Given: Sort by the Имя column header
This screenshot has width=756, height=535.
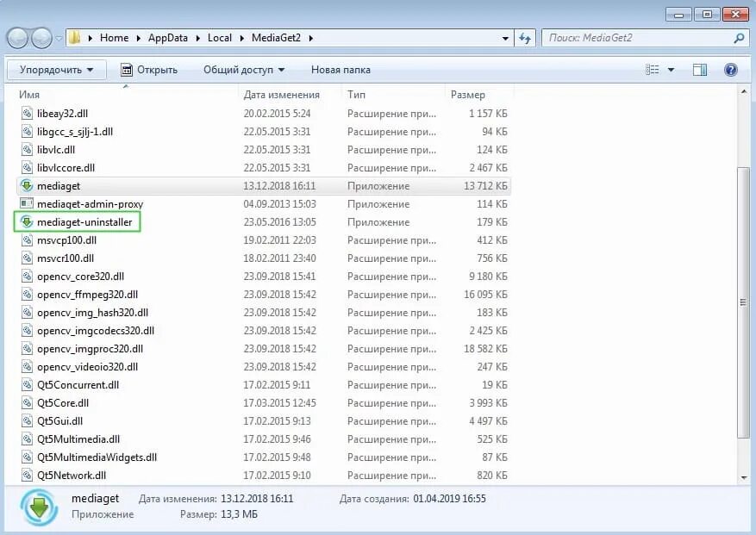Looking at the screenshot, I should point(29,95).
